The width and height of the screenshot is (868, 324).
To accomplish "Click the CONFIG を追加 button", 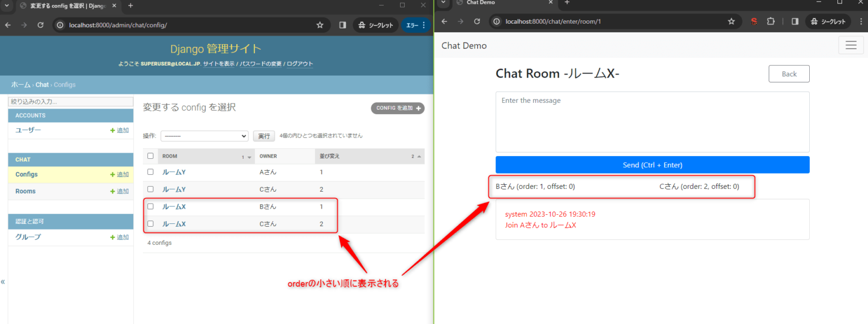I will pos(398,108).
